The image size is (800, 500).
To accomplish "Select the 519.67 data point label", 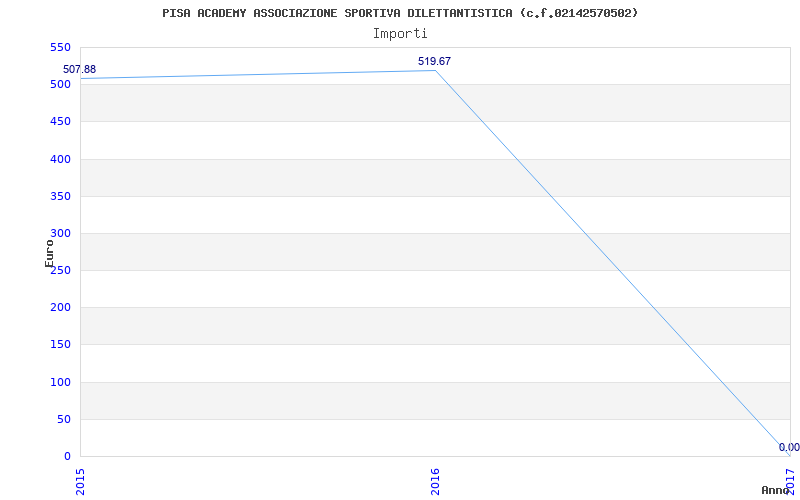I will (434, 61).
